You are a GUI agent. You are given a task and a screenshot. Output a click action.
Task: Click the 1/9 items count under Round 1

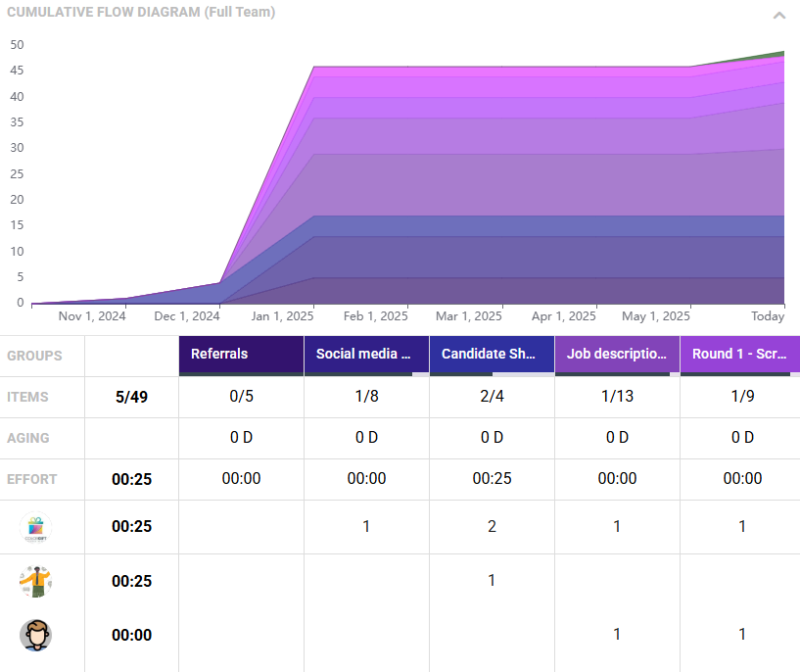[742, 396]
